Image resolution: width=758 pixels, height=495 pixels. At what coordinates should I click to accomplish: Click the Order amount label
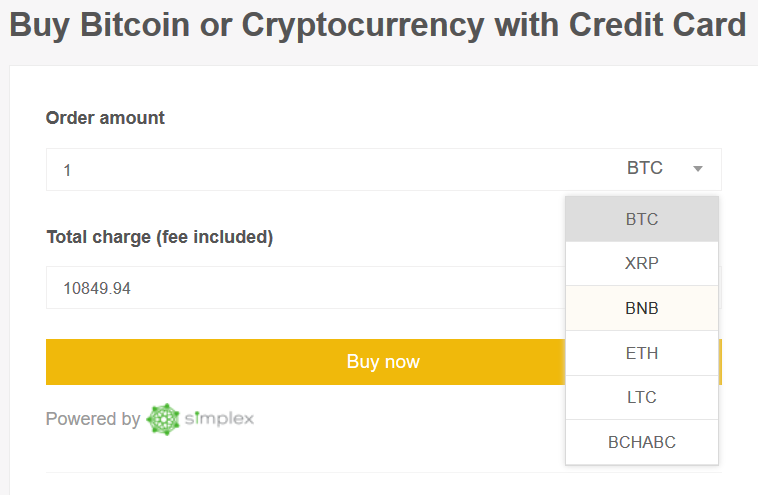coord(105,118)
